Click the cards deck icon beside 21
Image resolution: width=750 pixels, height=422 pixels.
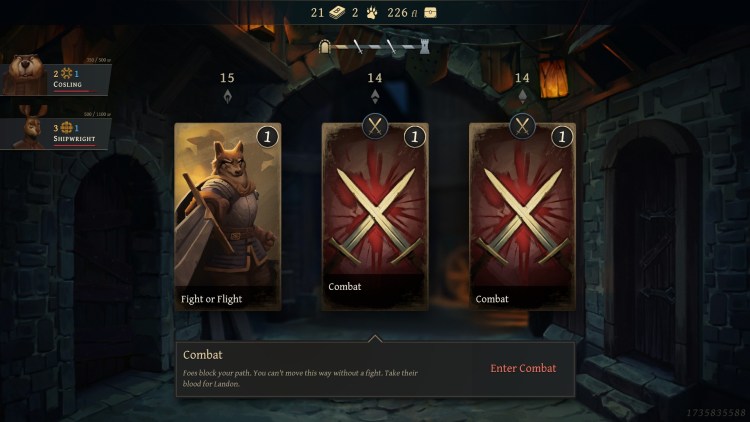(337, 13)
